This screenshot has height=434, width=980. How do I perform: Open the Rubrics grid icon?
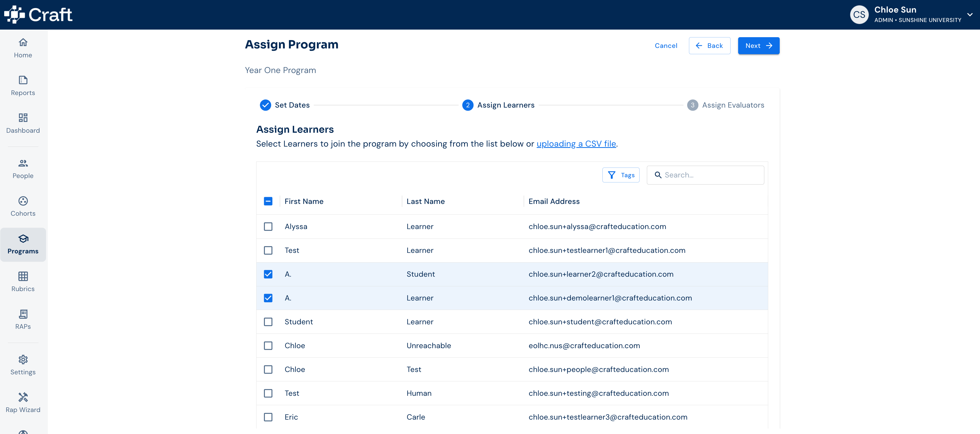[23, 276]
